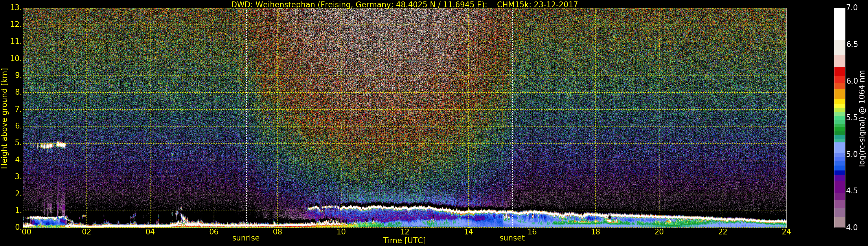The height and width of the screenshot is (246, 868).
Task: Click the time axis tick '14'
Action: (468, 232)
